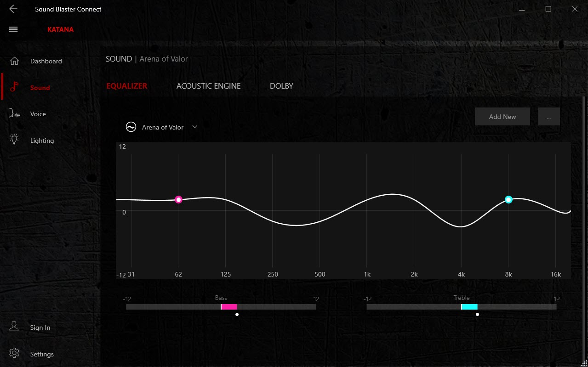Click the white dot under the Treble slider

click(x=477, y=315)
